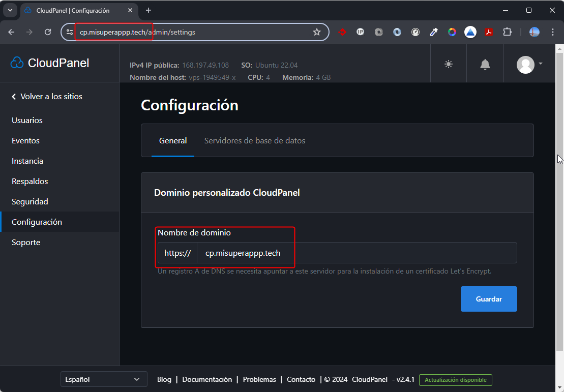
Task: Switch to the General tab
Action: click(173, 141)
